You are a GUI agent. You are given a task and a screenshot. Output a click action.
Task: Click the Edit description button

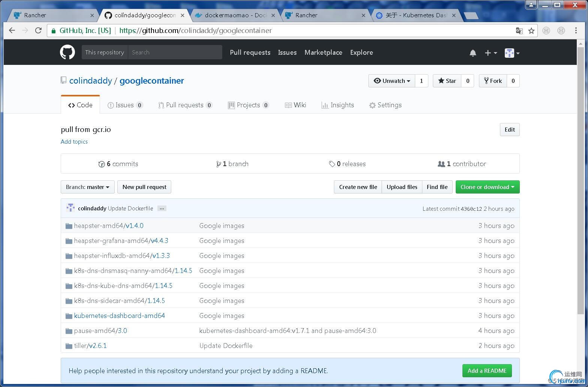click(510, 130)
